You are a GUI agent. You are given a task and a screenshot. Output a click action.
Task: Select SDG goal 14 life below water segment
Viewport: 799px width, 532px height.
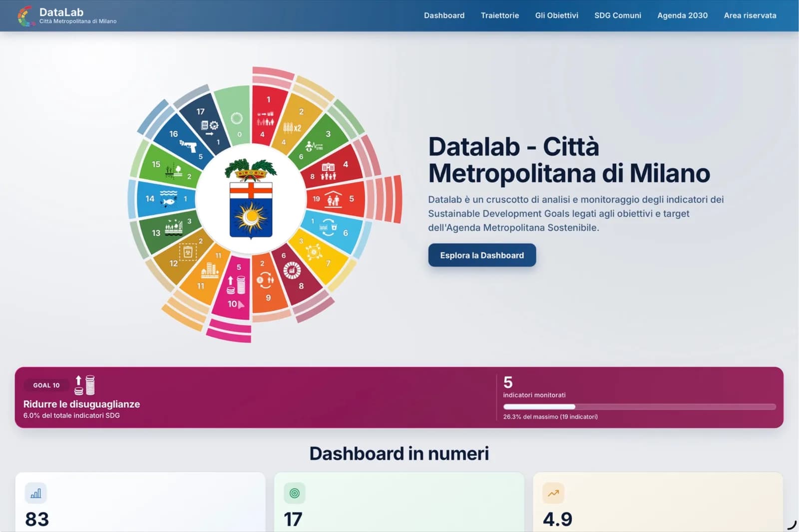(167, 199)
